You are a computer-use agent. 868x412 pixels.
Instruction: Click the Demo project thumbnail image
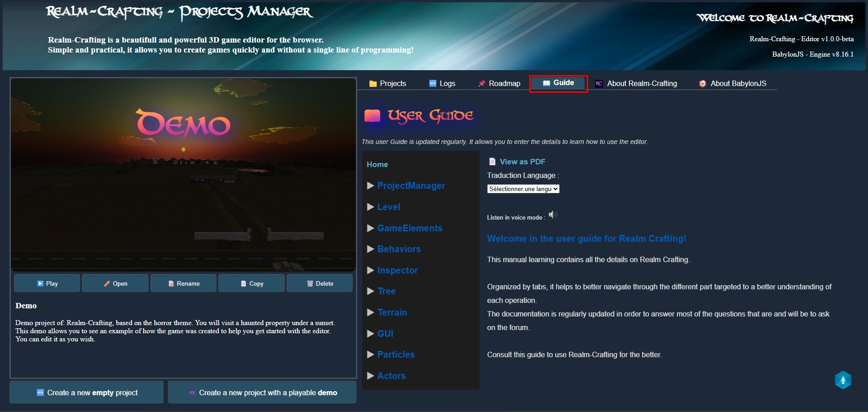point(183,175)
